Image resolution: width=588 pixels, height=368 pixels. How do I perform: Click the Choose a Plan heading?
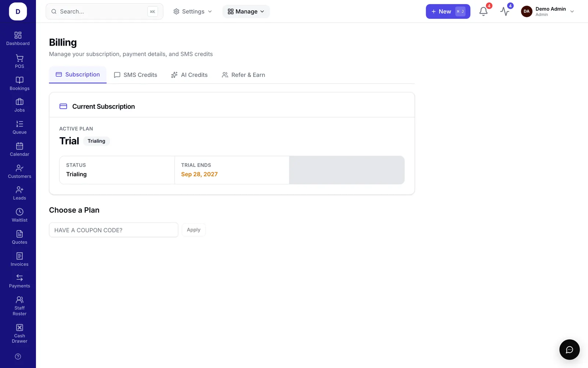(74, 210)
